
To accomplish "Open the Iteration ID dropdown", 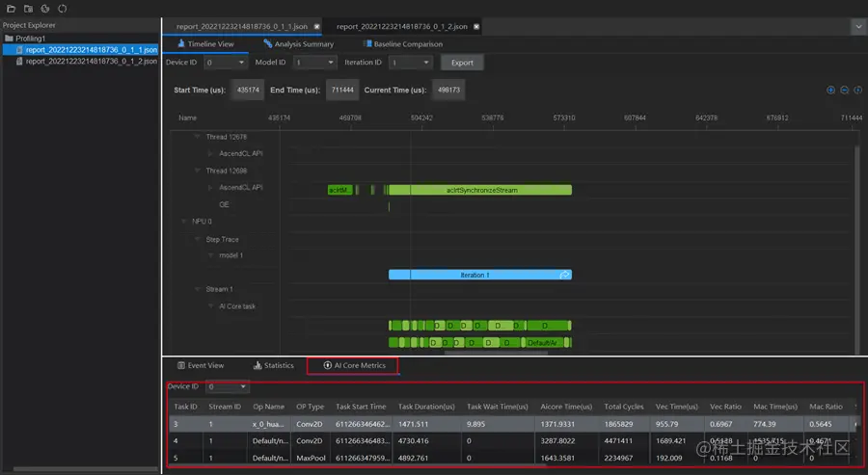I will 410,63.
